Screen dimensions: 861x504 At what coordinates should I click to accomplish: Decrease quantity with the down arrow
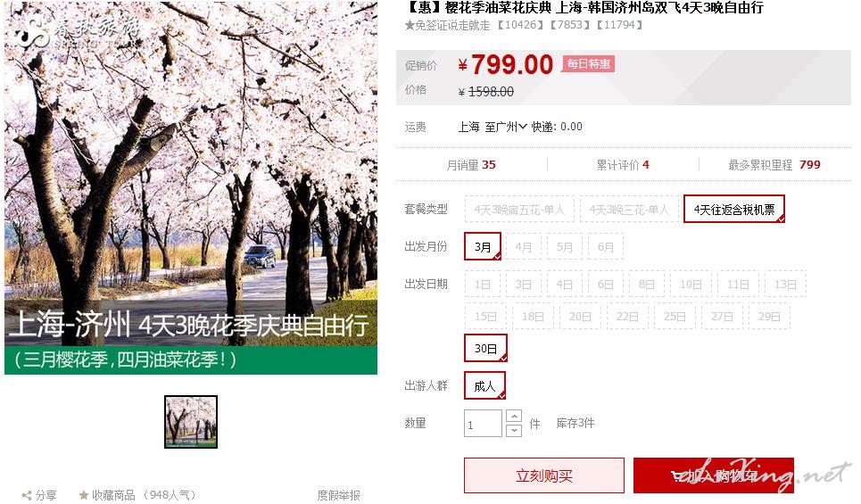(513, 430)
